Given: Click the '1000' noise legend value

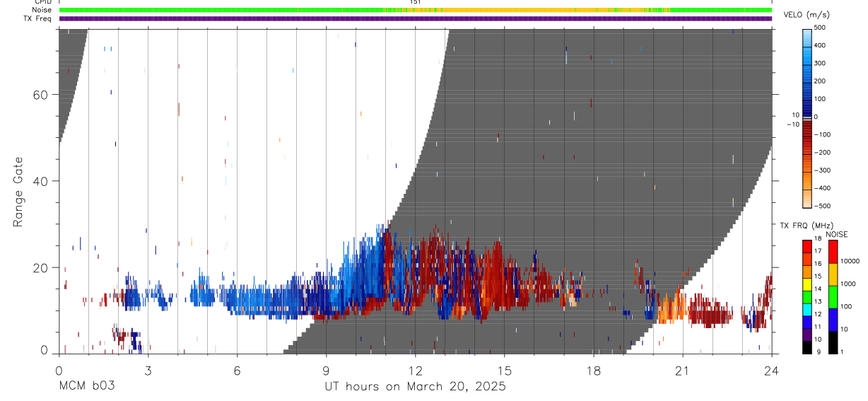Looking at the screenshot, I should (x=848, y=284).
